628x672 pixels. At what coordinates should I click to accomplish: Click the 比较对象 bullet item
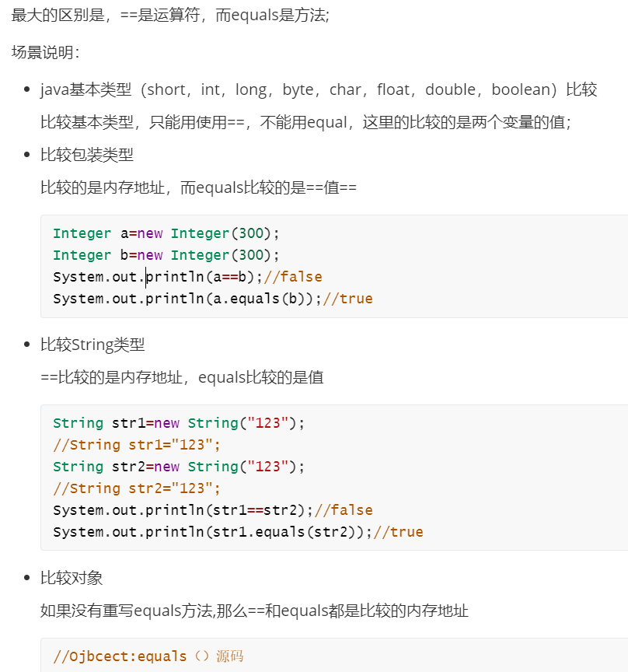72,578
